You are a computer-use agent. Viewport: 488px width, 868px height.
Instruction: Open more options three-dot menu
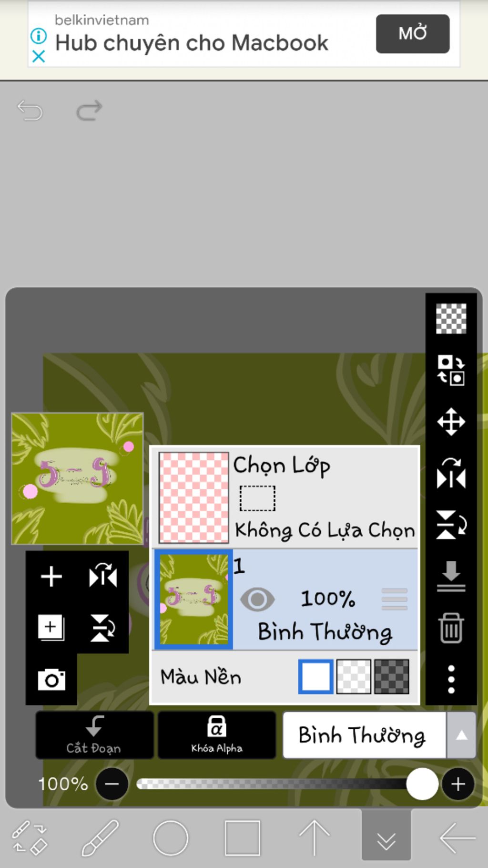[x=451, y=679]
